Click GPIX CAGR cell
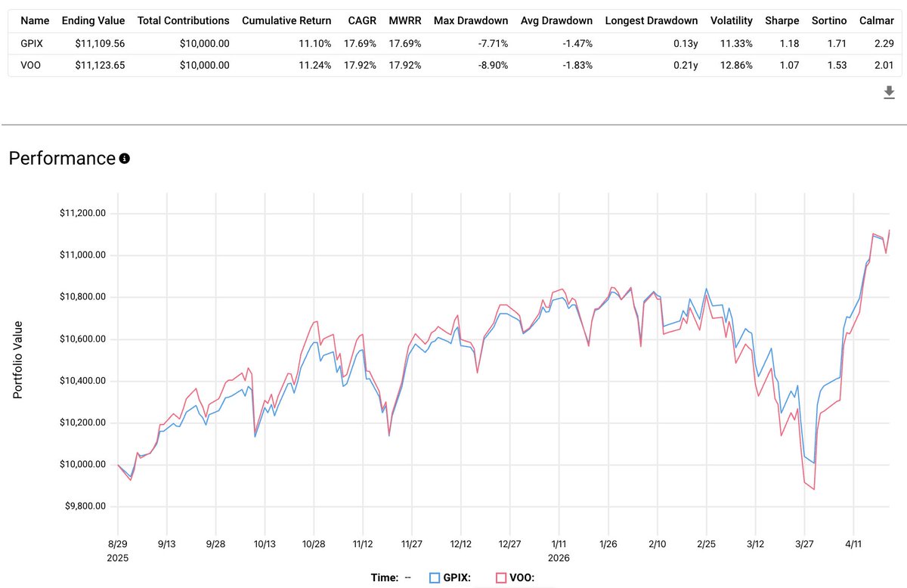Screen dimensions: 907x588 point(361,43)
